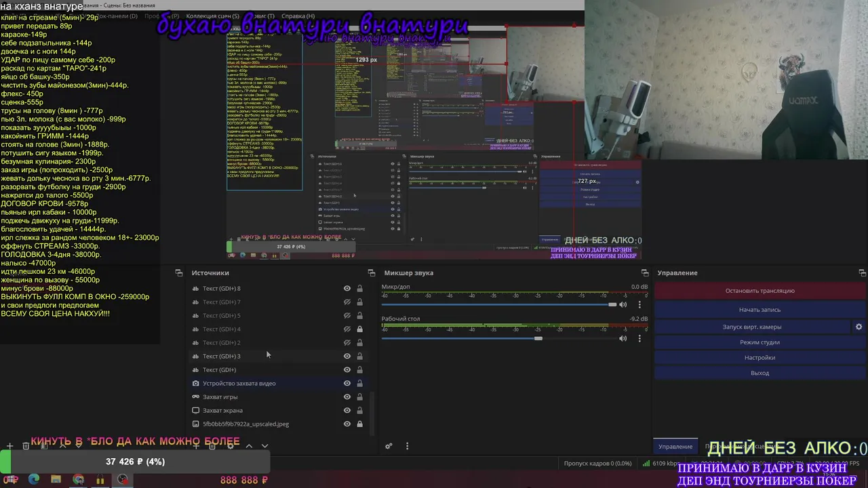Image resolution: width=868 pixels, height=488 pixels.
Task: Select the 5fb0bb5f9b7922a_upscaled.jpeg source row
Action: pyautogui.click(x=279, y=424)
